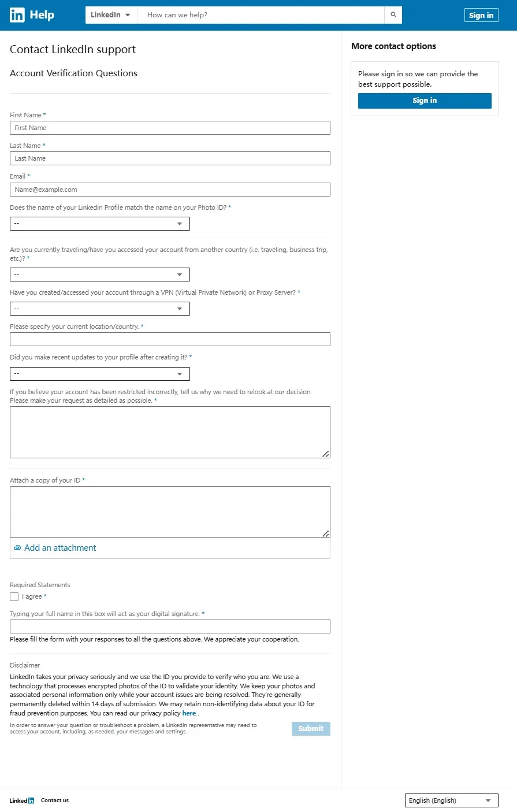Screen dimensions: 517x812
Task: Open the English language selector in the footer
Action: click(452, 800)
